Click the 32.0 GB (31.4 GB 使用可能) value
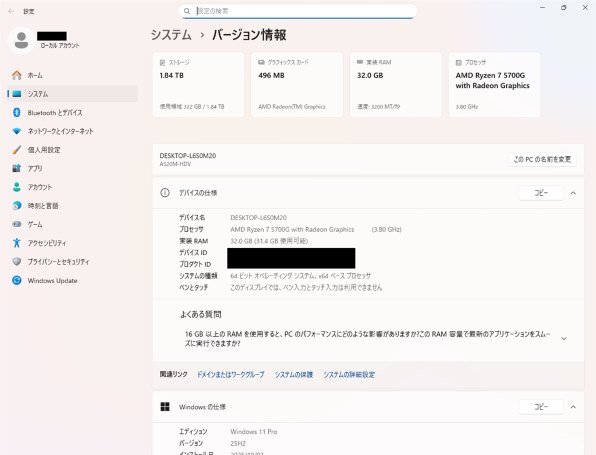This screenshot has width=596, height=455. [269, 241]
